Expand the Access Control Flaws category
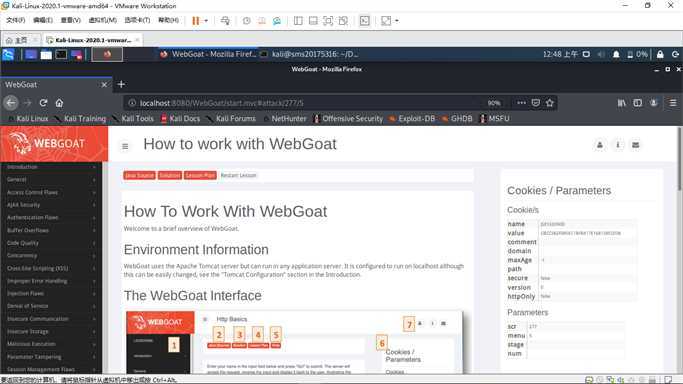Image resolution: width=683 pixels, height=384 pixels. coord(51,192)
